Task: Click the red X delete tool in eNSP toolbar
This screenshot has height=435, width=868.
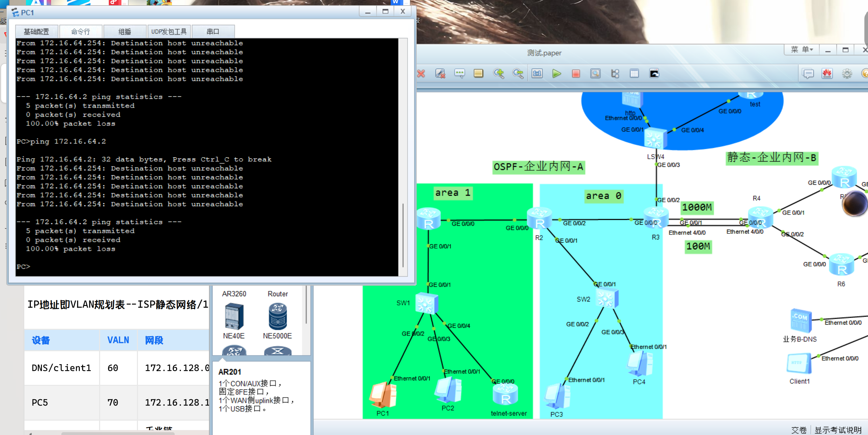Action: [x=421, y=74]
